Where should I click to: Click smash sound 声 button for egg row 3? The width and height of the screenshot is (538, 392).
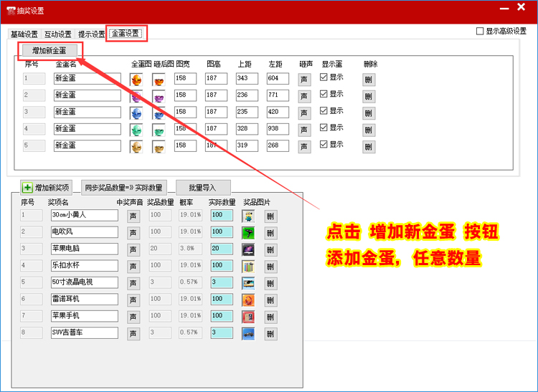pyautogui.click(x=304, y=113)
